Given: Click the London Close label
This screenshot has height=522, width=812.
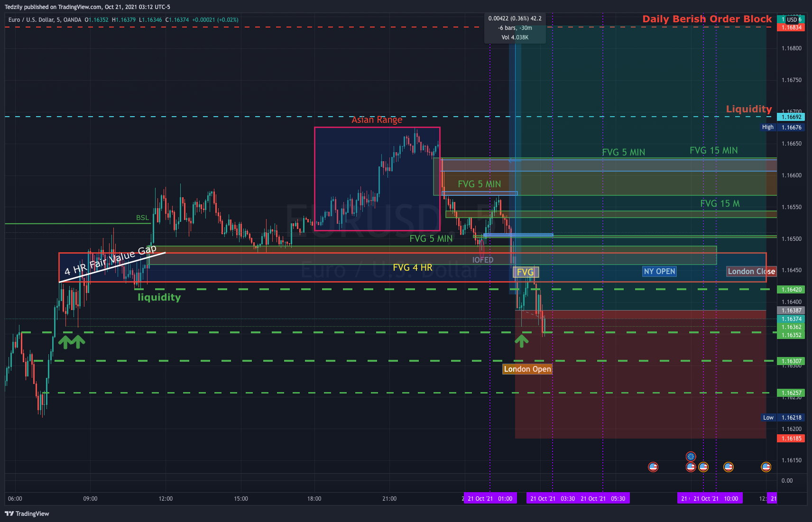Looking at the screenshot, I should 751,271.
